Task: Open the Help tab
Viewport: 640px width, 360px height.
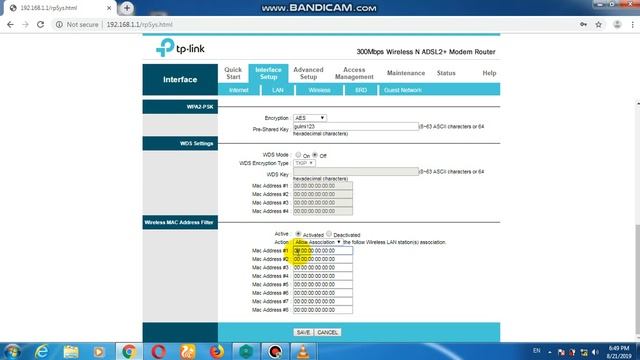Action: click(x=489, y=73)
